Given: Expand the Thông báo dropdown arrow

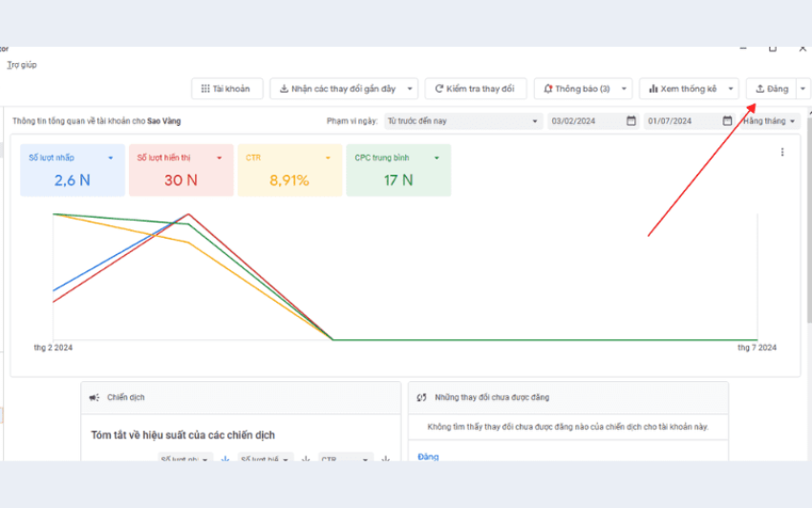Looking at the screenshot, I should 624,89.
